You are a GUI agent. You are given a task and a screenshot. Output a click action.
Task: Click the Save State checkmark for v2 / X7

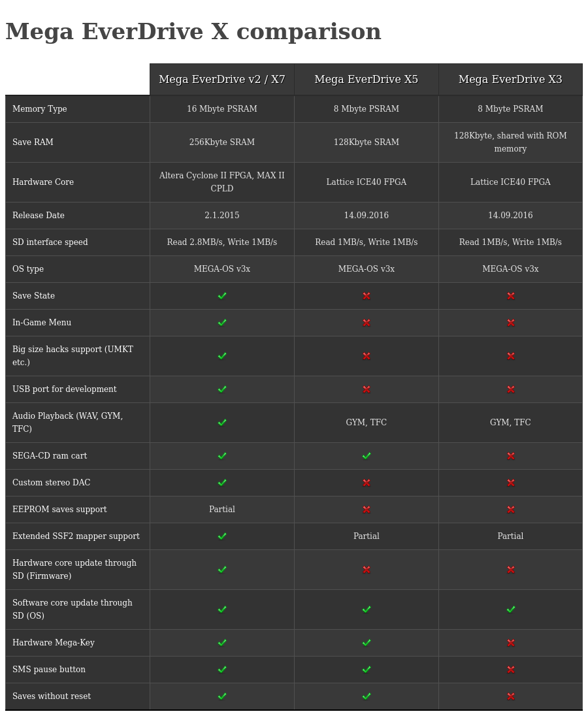point(222,296)
